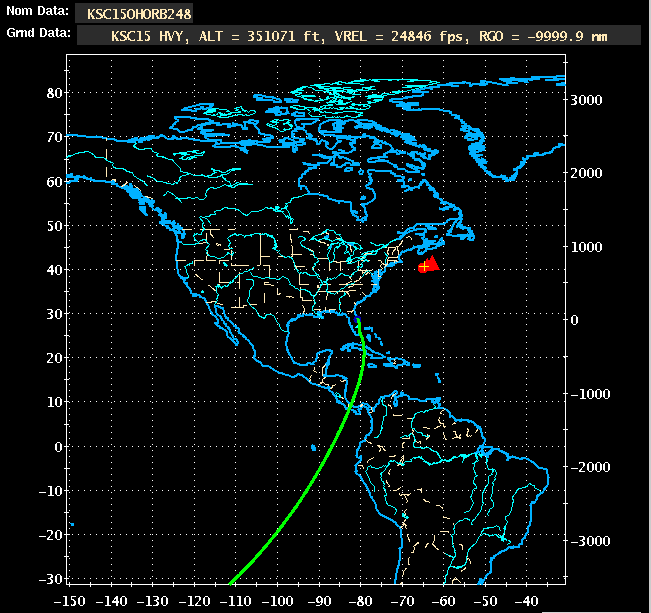
Task: Click latitude axis label -10
Action: (x=51, y=490)
